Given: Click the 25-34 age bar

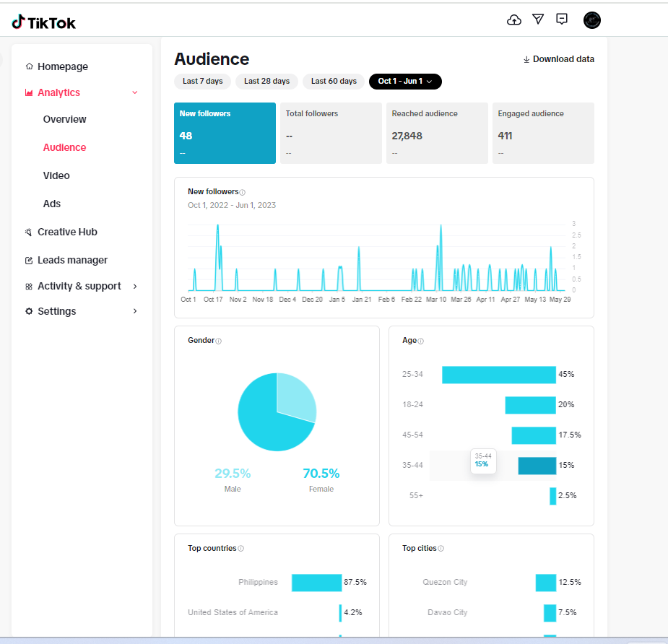Looking at the screenshot, I should (499, 375).
